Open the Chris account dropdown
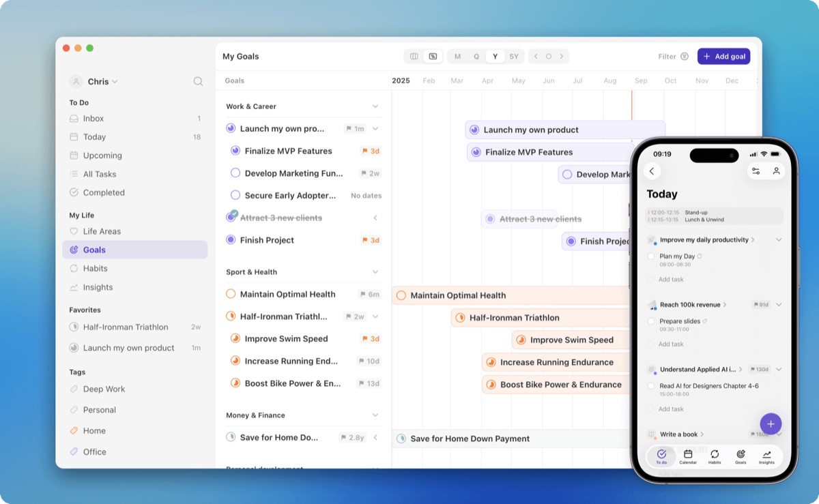 tap(94, 81)
